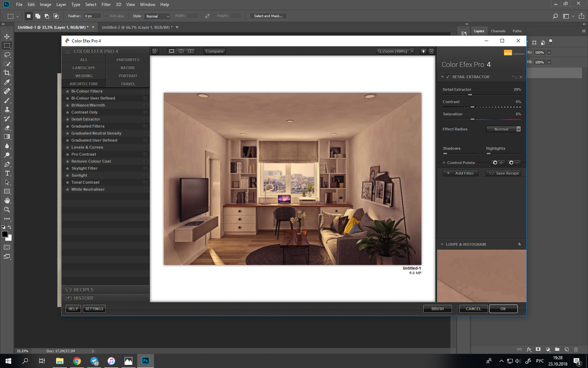The image size is (588, 368).
Task: Pin the Loupe & Histogram panel
Action: (x=519, y=244)
